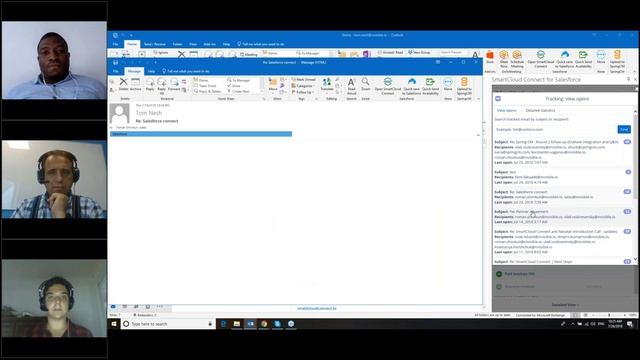
Task: Quick save to Salesforce in message ribbon
Action: (411, 86)
